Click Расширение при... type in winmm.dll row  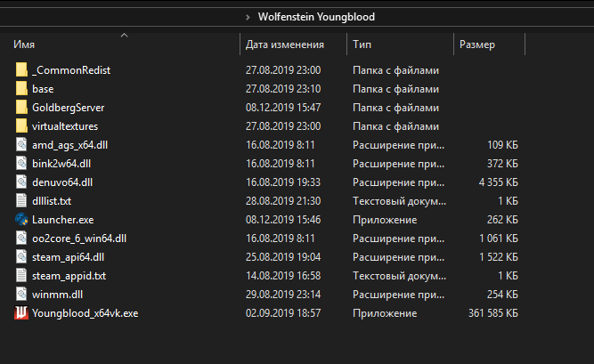click(399, 295)
